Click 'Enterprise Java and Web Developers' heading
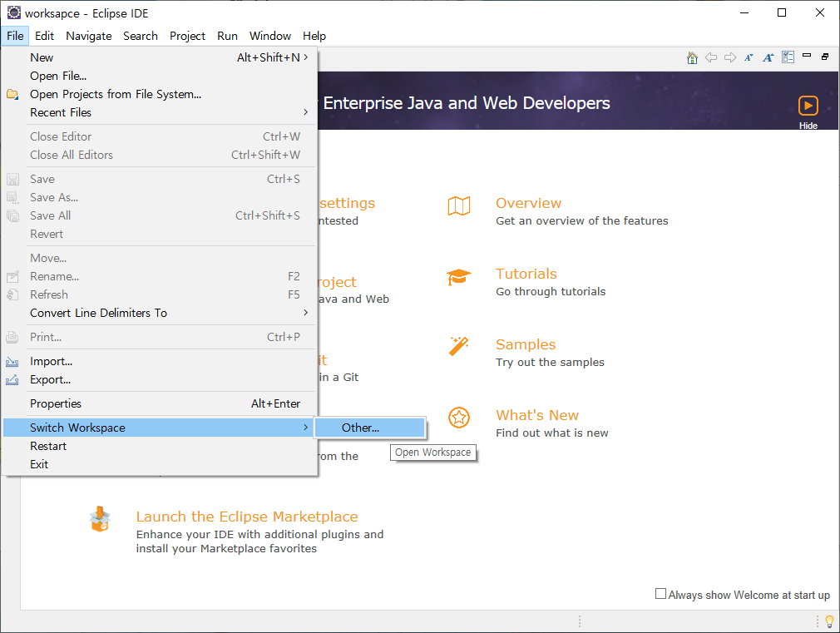The image size is (840, 633). click(x=467, y=103)
